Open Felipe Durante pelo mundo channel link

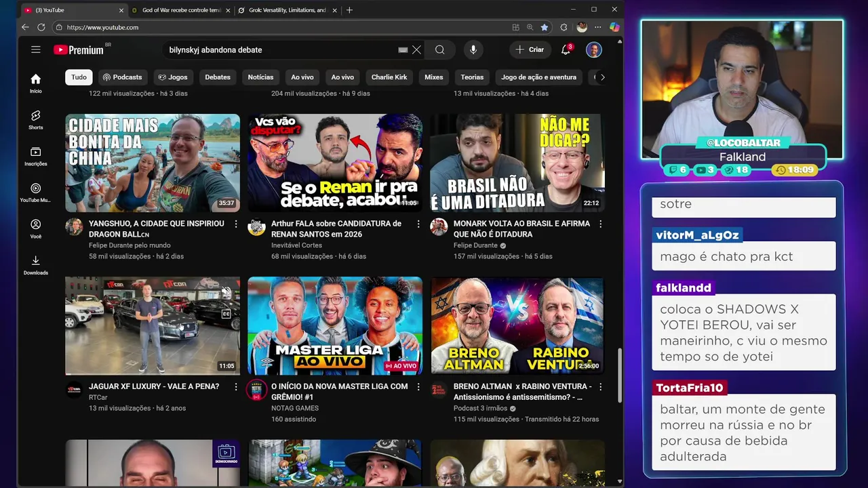(x=130, y=245)
